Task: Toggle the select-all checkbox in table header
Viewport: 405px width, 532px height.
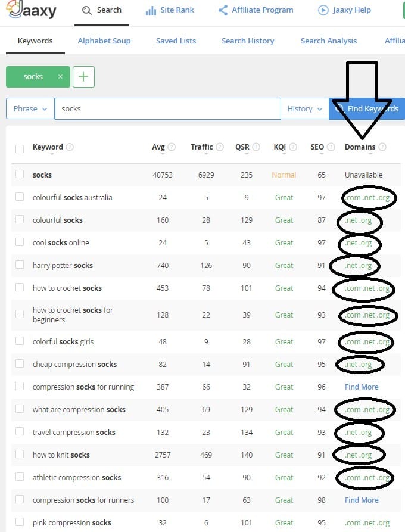Action: click(20, 148)
